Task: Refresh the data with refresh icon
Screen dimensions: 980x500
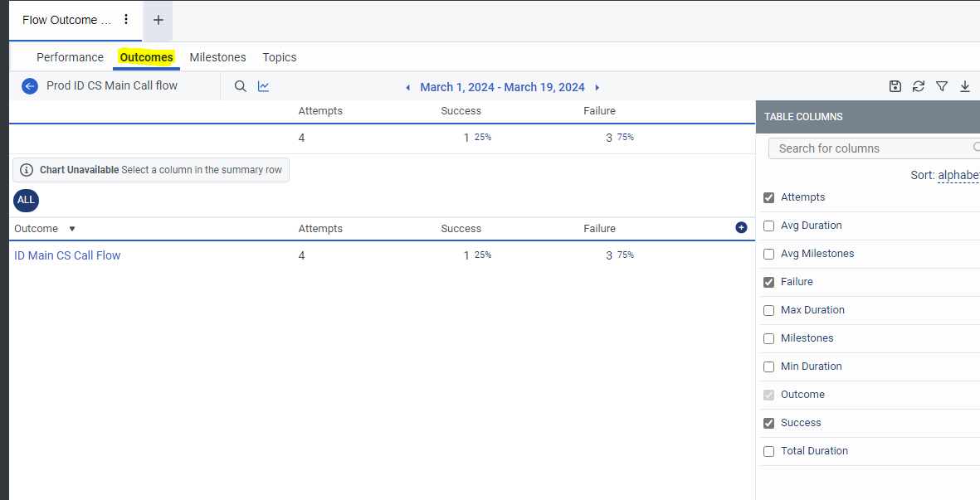Action: click(919, 86)
